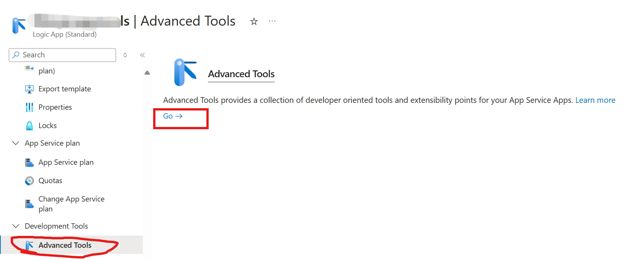The height and width of the screenshot is (260, 644).
Task: Collapse the Development Tools section
Action: 16,226
